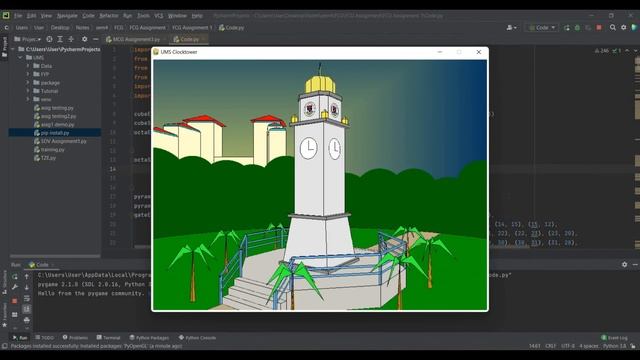The width and height of the screenshot is (640, 360).
Task: Select T2E.py in project tree
Action: coord(45,158)
